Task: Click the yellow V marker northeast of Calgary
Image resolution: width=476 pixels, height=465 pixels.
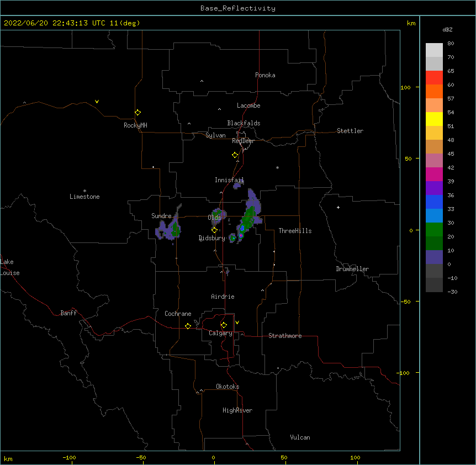Action: (x=237, y=323)
